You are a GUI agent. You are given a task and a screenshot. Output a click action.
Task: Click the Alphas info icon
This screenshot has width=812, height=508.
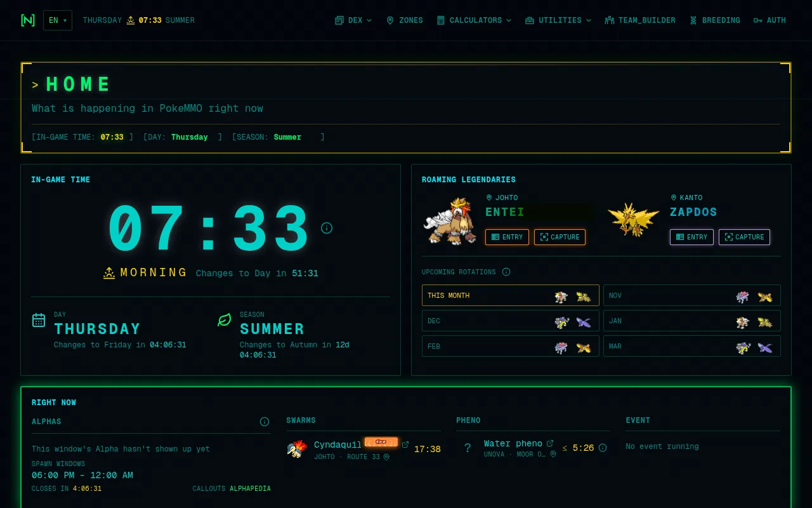(265, 422)
